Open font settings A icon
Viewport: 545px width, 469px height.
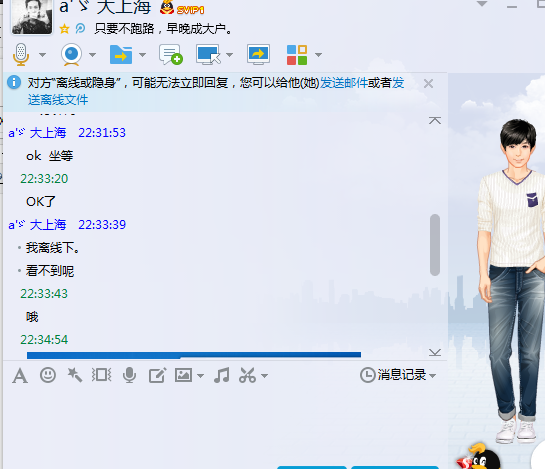[x=20, y=376]
